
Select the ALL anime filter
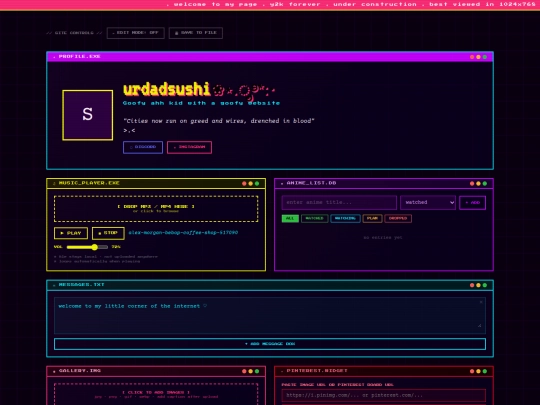tap(290, 218)
